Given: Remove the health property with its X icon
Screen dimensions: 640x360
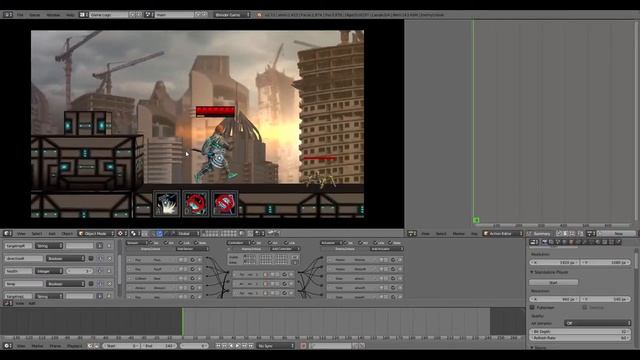Looking at the screenshot, I should [109, 271].
